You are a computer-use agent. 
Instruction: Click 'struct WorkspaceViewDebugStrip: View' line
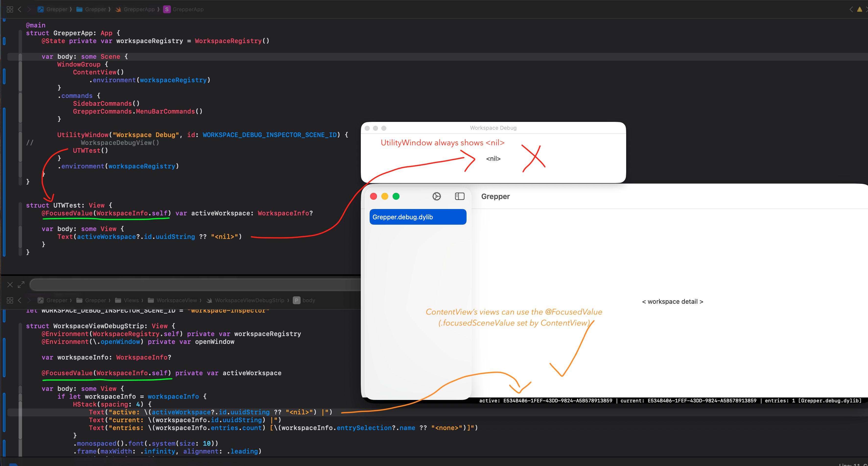(x=101, y=326)
